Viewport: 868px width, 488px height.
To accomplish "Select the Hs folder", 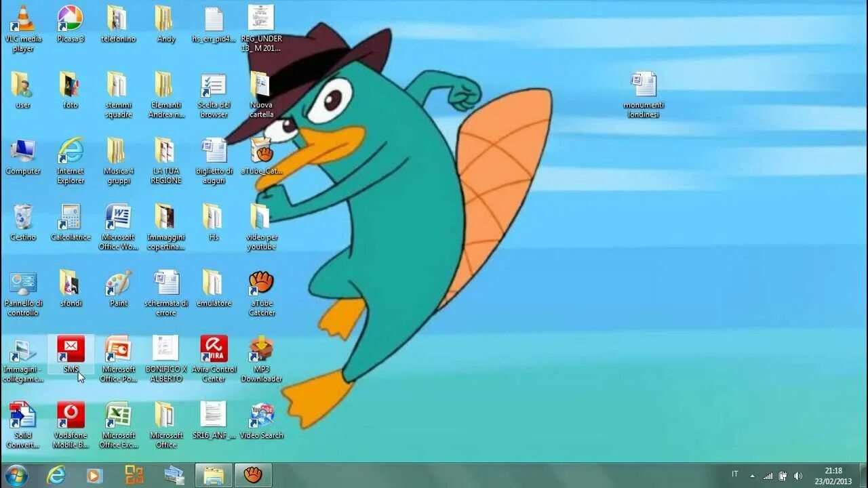I will click(x=214, y=222).
